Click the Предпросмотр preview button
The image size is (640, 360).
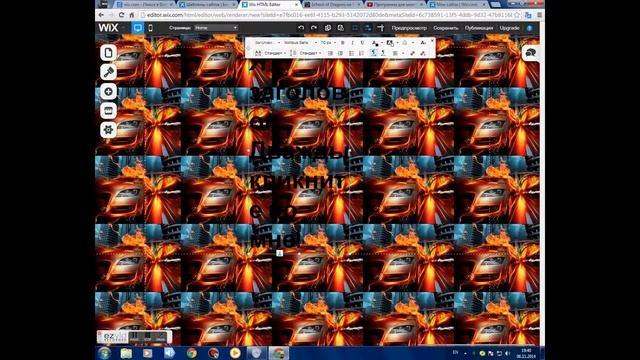[409, 28]
